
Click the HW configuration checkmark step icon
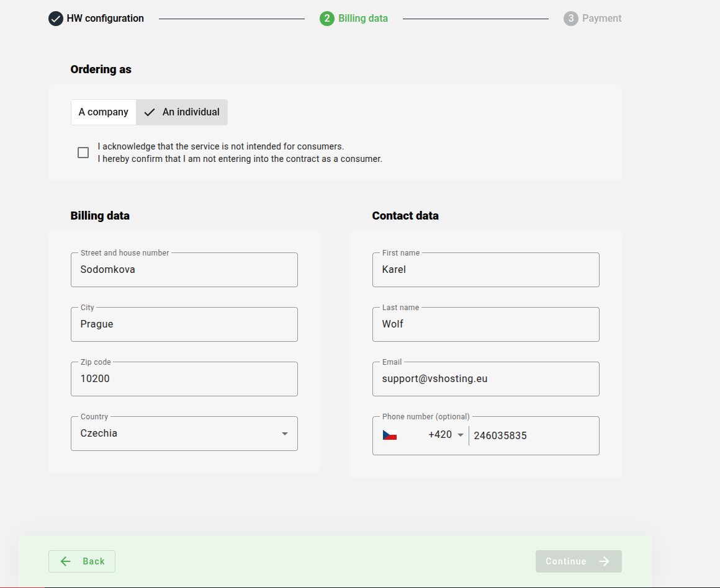pyautogui.click(x=56, y=19)
